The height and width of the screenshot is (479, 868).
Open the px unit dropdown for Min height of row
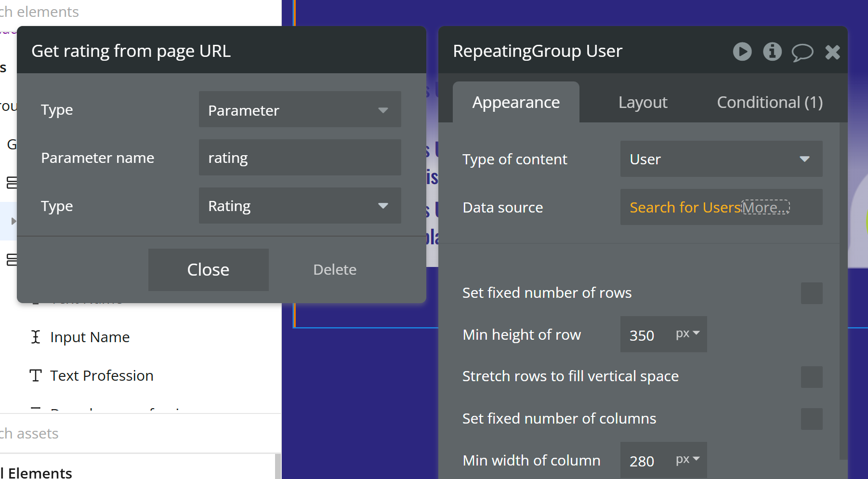pos(687,334)
